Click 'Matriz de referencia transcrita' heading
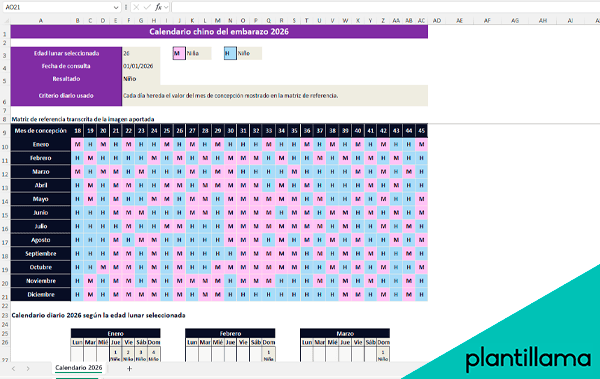This screenshot has height=379, width=600. pos(83,119)
